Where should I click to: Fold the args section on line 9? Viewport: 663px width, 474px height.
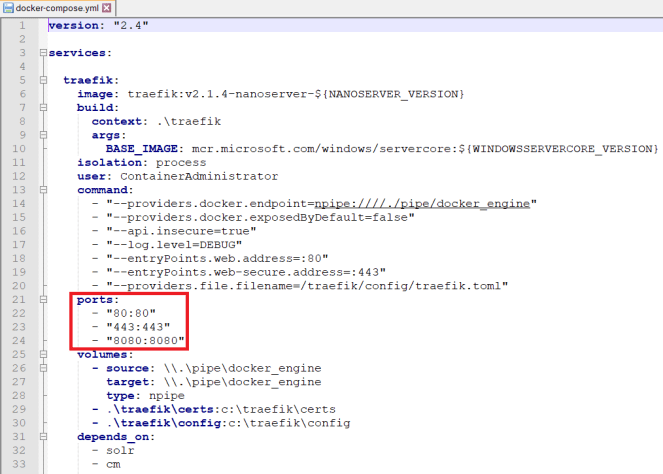pyautogui.click(x=42, y=134)
